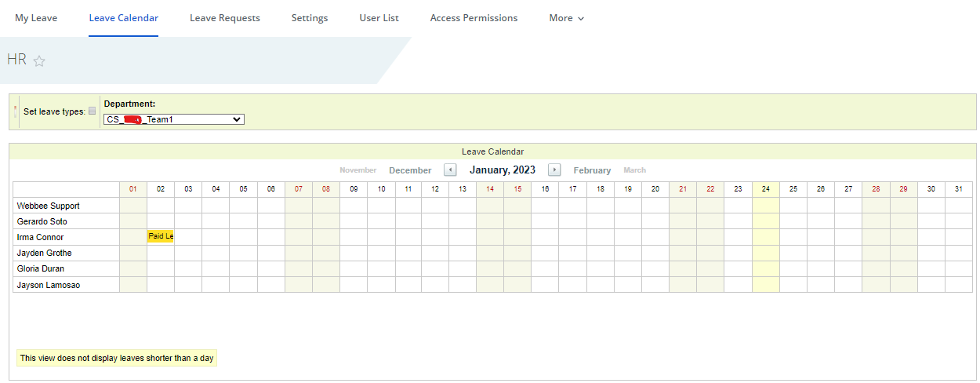The width and height of the screenshot is (980, 383).
Task: Click highlighted day 24 column header
Action: click(766, 189)
